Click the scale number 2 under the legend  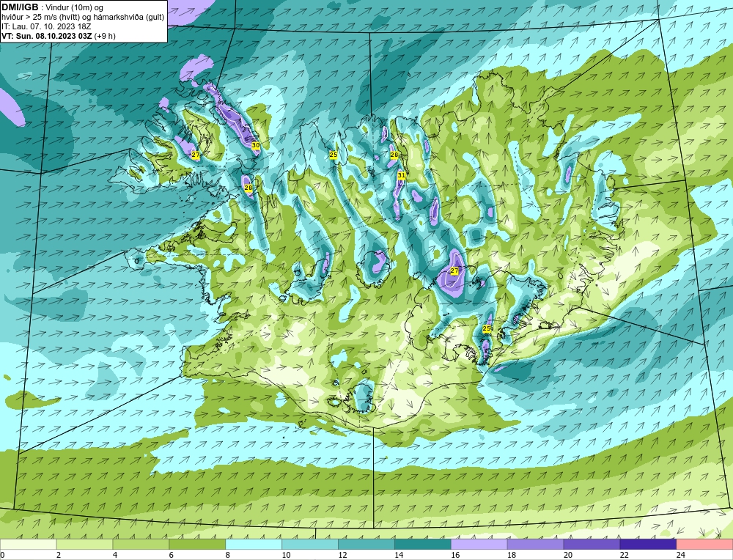[59, 555]
